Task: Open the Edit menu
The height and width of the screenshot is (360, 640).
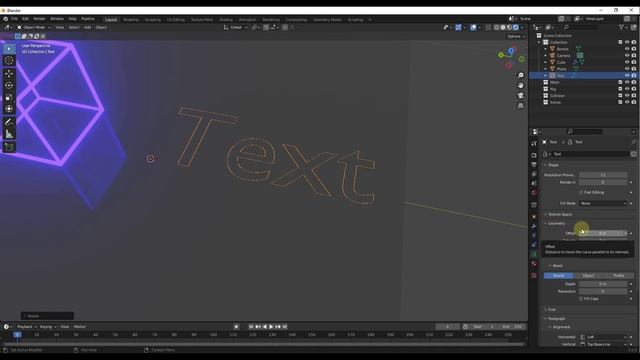Action: pos(25,19)
